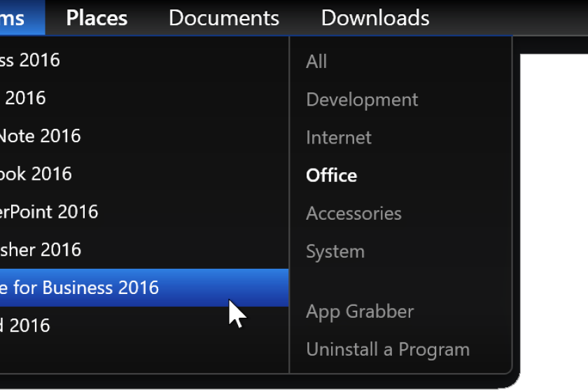The width and height of the screenshot is (588, 392).
Task: Open the Places menu tab
Action: [x=97, y=17]
